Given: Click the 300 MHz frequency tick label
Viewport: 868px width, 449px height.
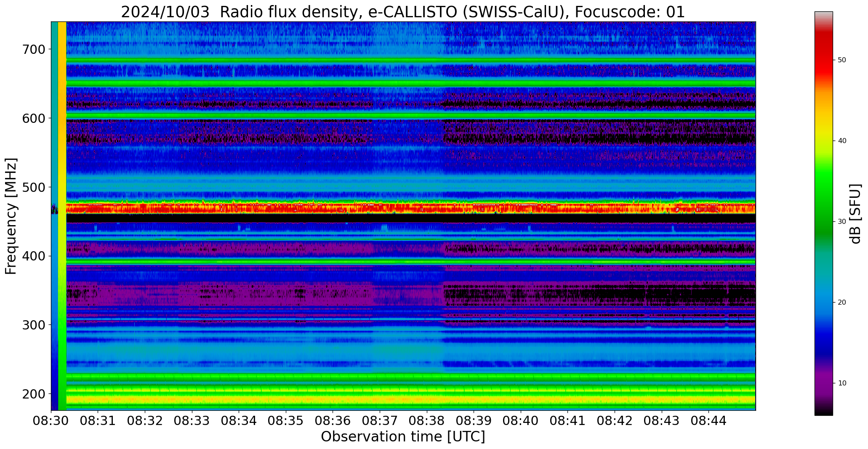Looking at the screenshot, I should click(x=33, y=325).
